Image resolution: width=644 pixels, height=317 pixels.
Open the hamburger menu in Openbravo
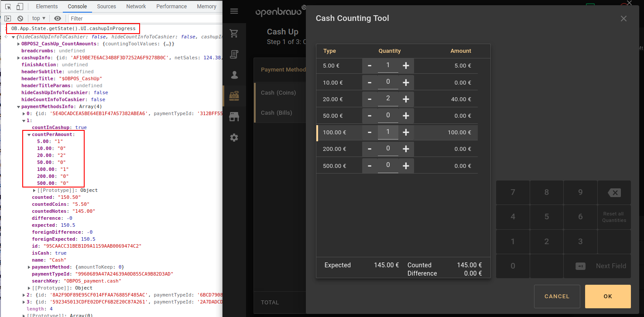(234, 11)
